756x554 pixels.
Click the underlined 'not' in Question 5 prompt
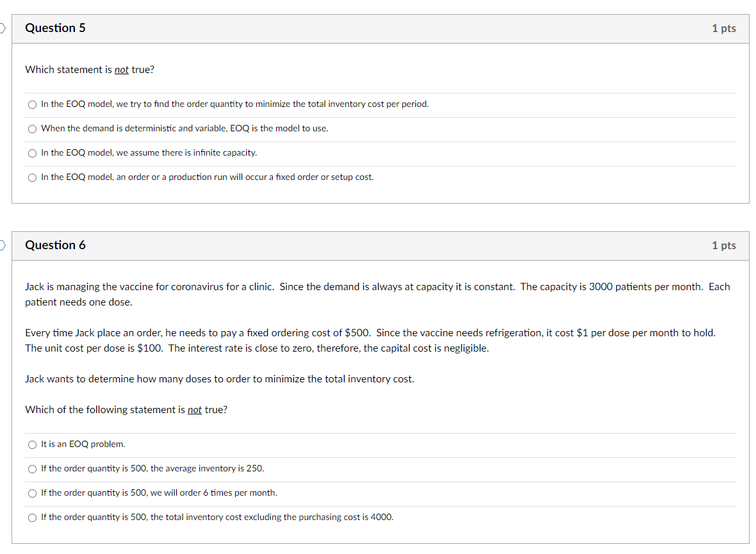click(x=121, y=69)
